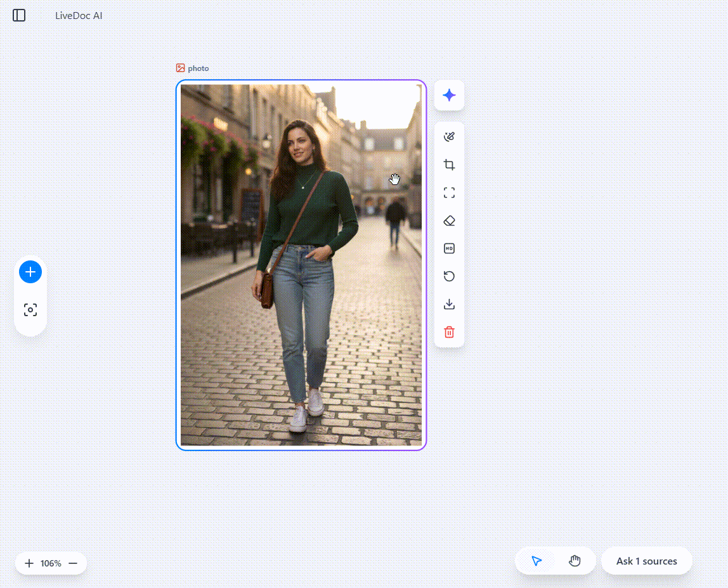Increase zoom with the plus control

(29, 563)
